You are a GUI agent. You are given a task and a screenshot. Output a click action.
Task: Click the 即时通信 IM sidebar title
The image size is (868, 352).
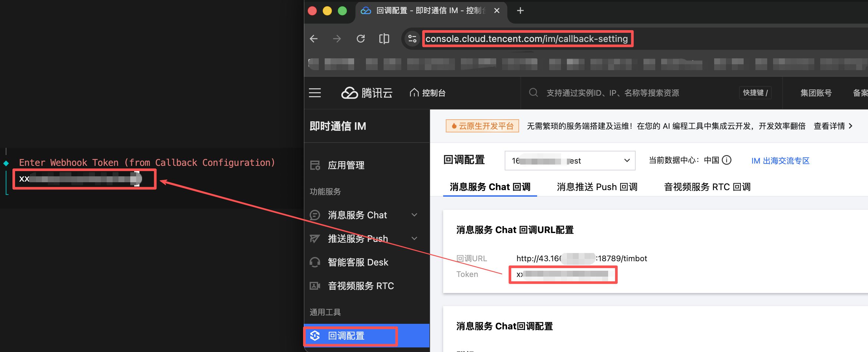coord(338,126)
